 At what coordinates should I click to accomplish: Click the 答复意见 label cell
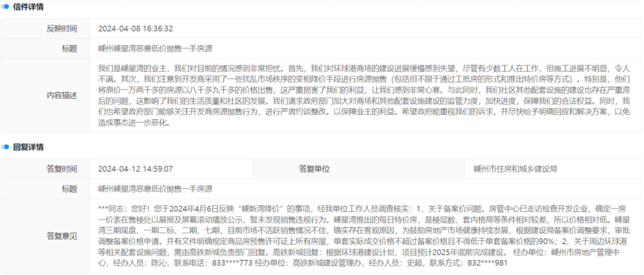pyautogui.click(x=45, y=236)
